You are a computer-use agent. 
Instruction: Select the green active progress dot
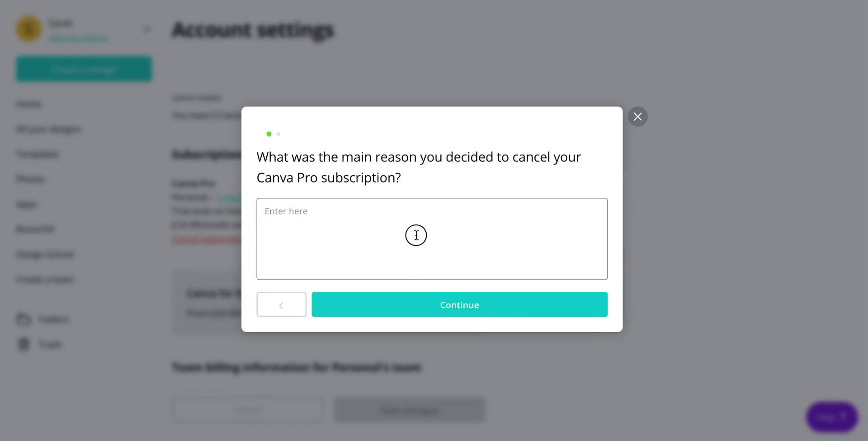click(x=269, y=134)
